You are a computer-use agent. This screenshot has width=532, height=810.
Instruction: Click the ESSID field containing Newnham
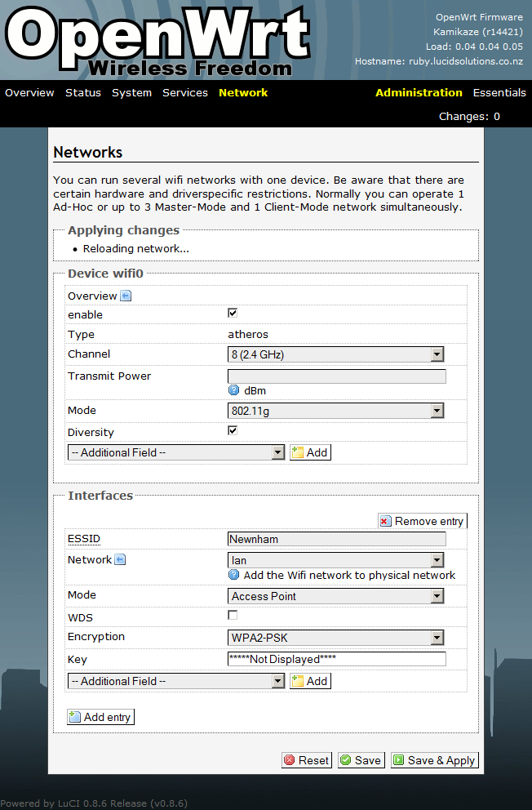tap(336, 539)
